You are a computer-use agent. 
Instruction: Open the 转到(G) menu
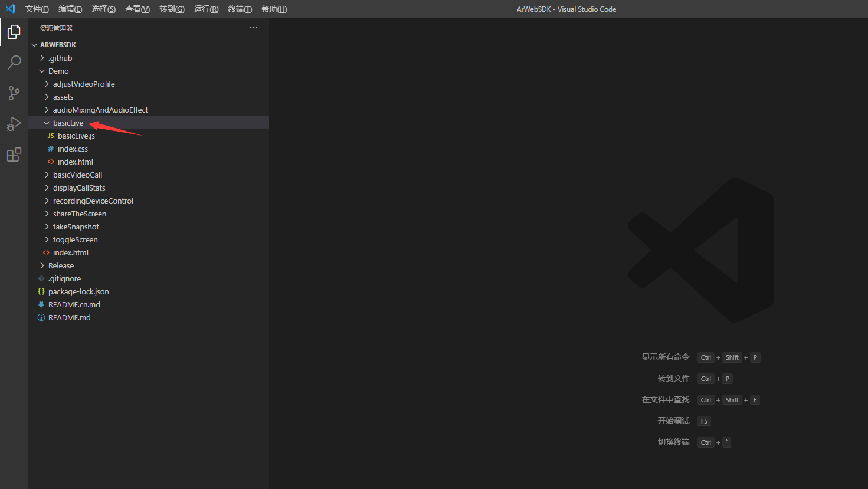point(172,9)
